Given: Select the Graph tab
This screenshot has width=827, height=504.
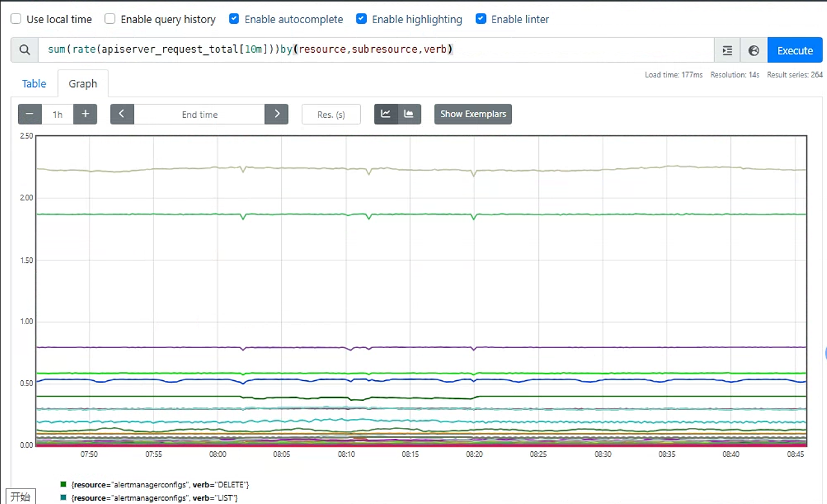Looking at the screenshot, I should 83,84.
